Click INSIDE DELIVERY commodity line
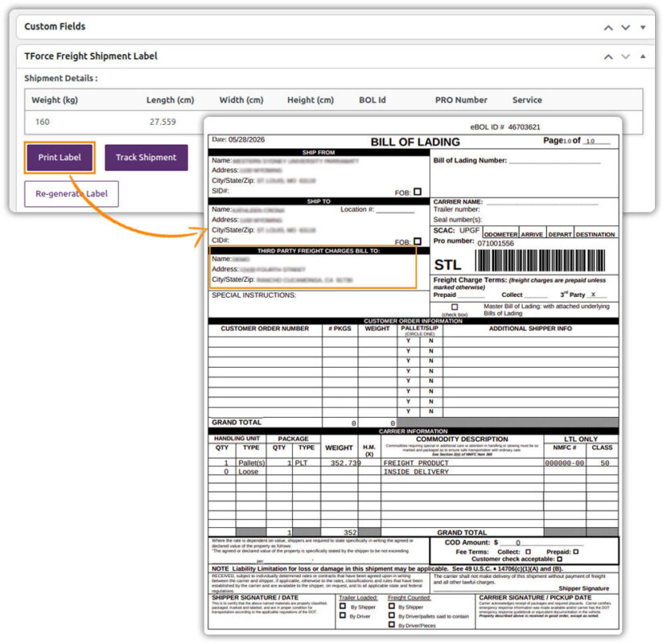 [416, 472]
